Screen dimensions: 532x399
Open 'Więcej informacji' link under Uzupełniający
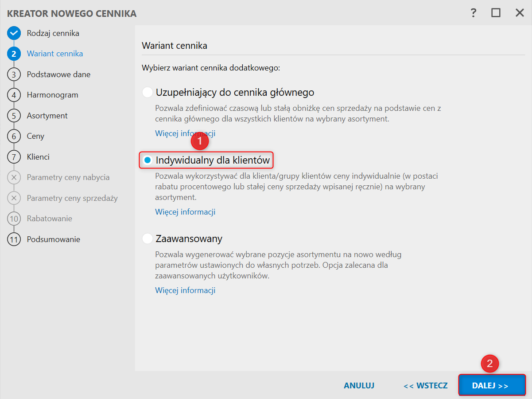[185, 133]
